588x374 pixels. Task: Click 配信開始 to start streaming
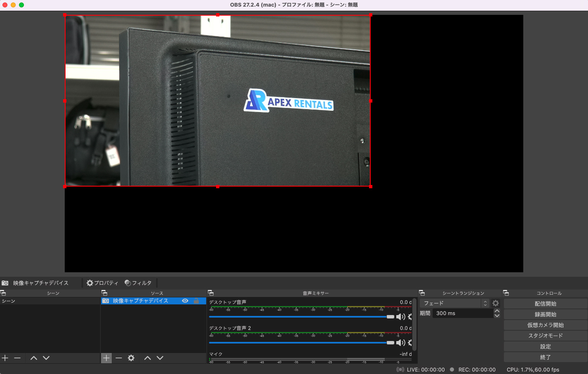[546, 304]
